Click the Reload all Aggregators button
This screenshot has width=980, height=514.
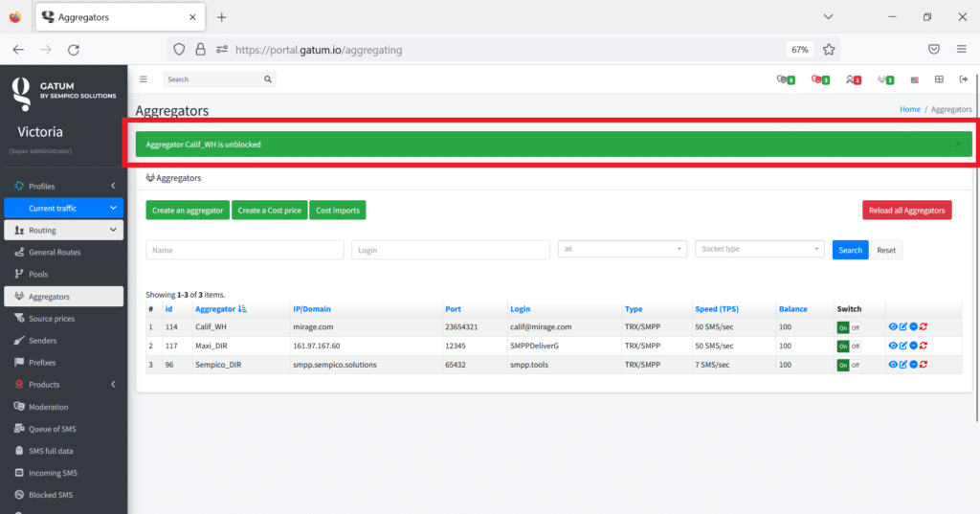click(906, 211)
